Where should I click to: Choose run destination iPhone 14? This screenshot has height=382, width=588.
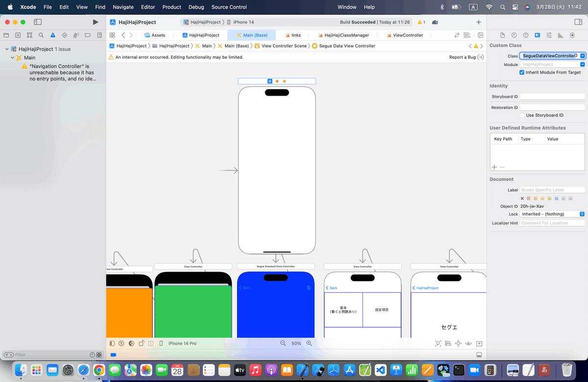click(240, 22)
